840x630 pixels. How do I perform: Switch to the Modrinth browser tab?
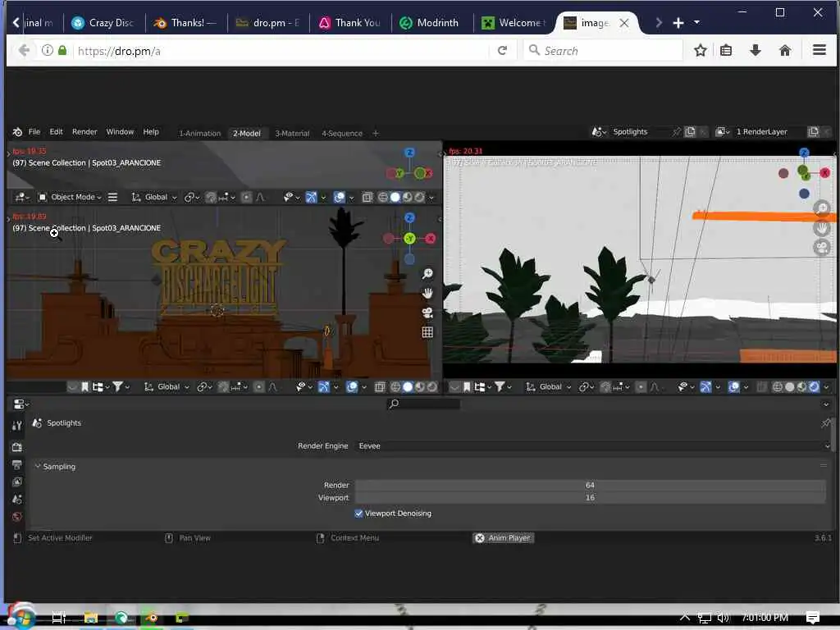(430, 22)
